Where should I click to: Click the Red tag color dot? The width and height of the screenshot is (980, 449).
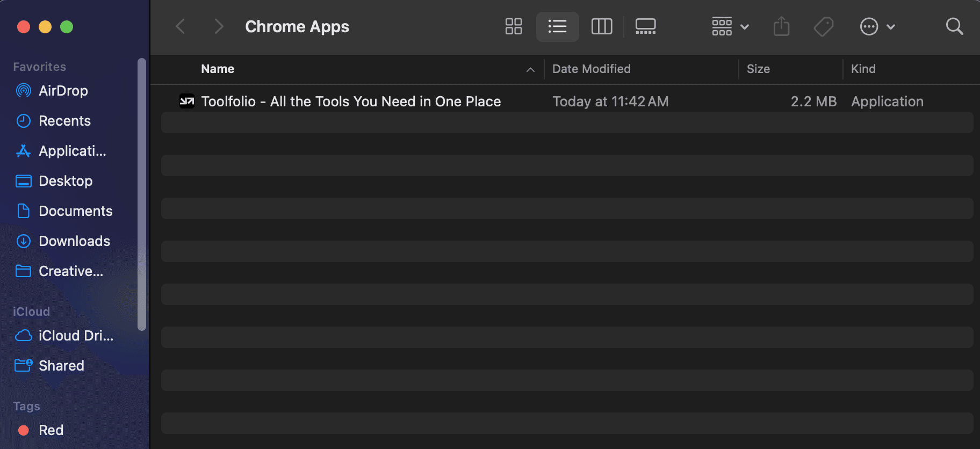click(24, 430)
